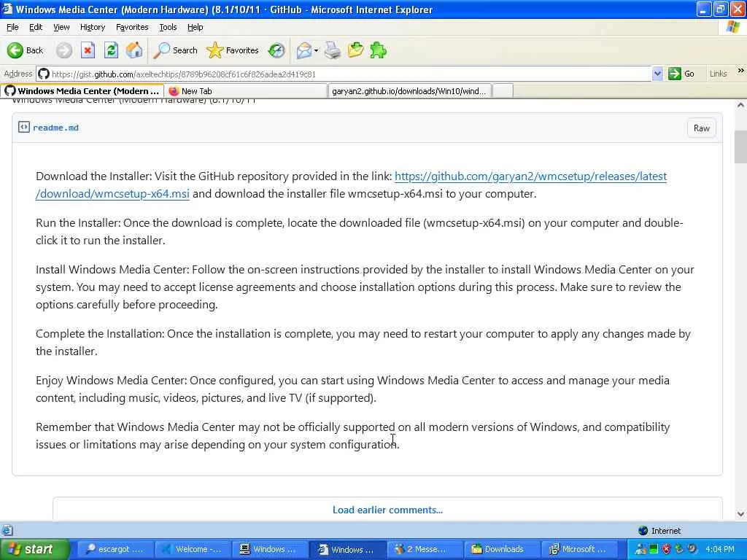The image size is (747, 560).
Task: Open the small blank new tab button
Action: point(503,91)
